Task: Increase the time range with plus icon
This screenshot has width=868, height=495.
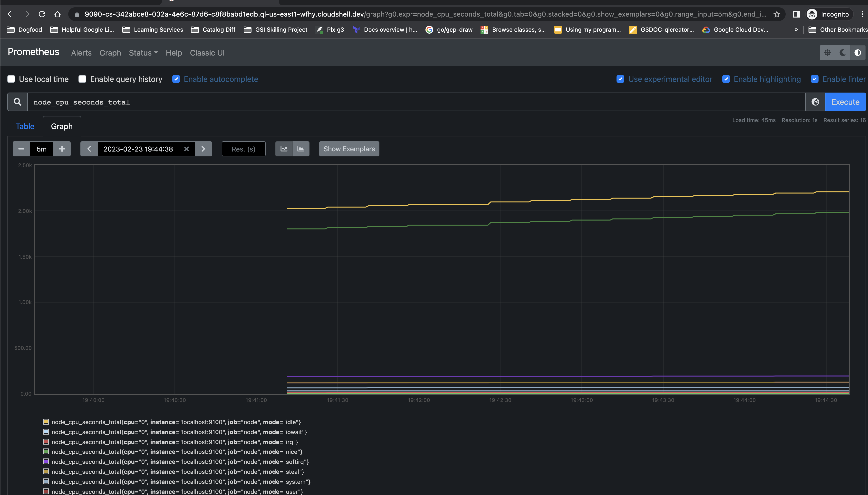Action: coord(62,149)
